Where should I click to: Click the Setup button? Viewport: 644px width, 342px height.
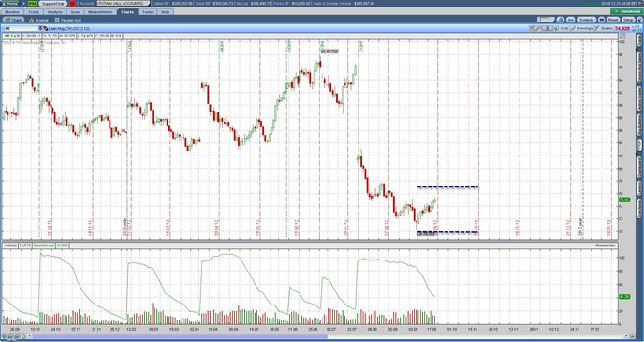pyautogui.click(x=628, y=20)
